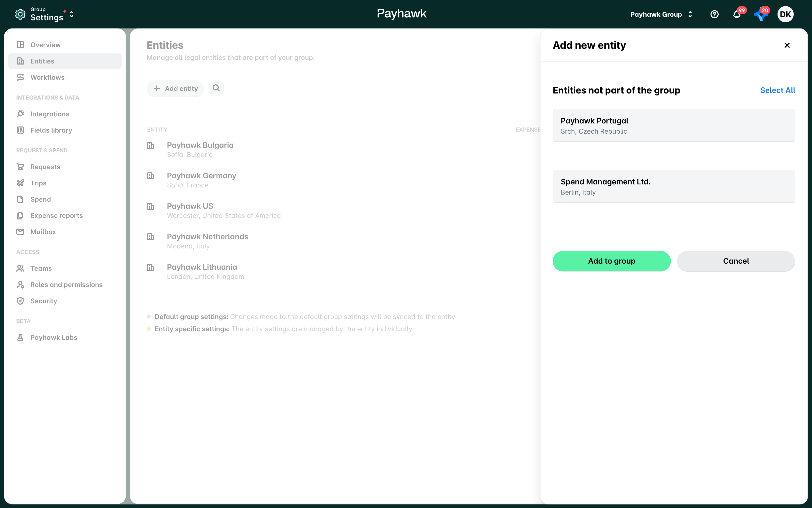Click the building icon beside Payhawk Netherlands
The height and width of the screenshot is (508, 812).
pos(151,237)
